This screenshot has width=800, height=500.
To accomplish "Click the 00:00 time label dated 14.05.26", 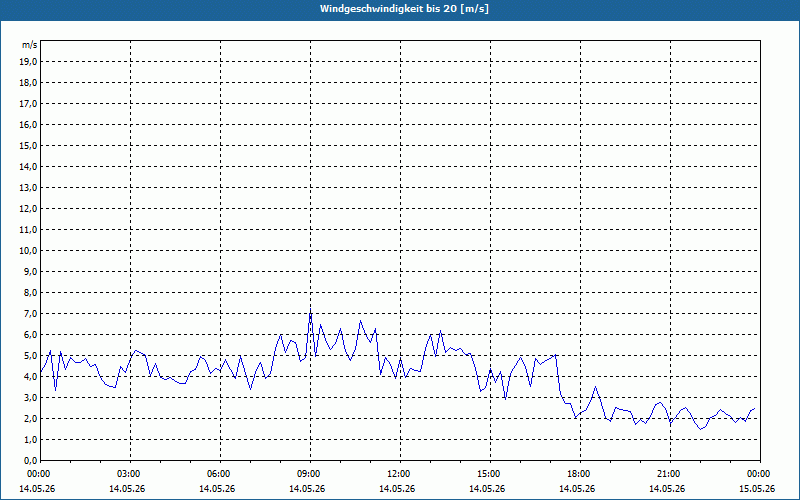I will click(x=38, y=474).
